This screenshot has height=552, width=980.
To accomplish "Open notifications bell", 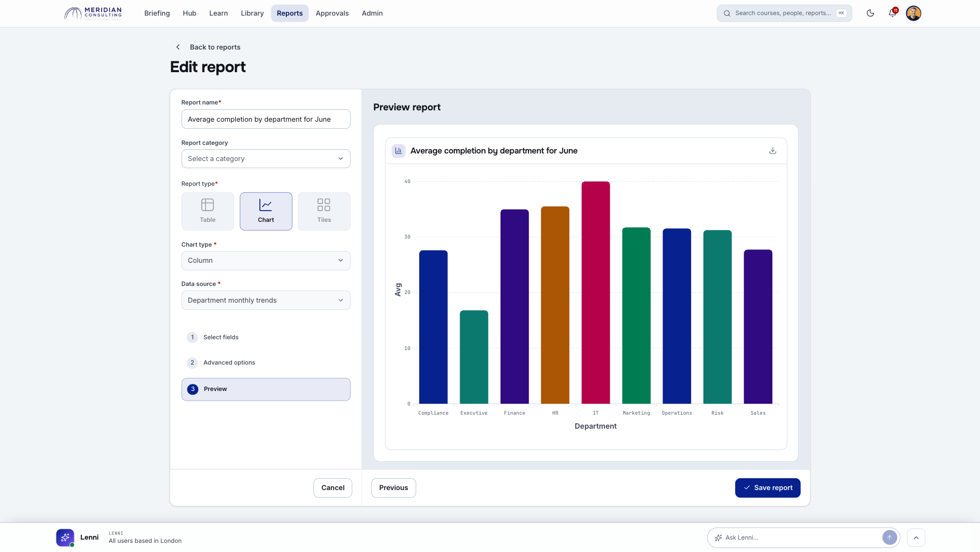I will tap(892, 13).
